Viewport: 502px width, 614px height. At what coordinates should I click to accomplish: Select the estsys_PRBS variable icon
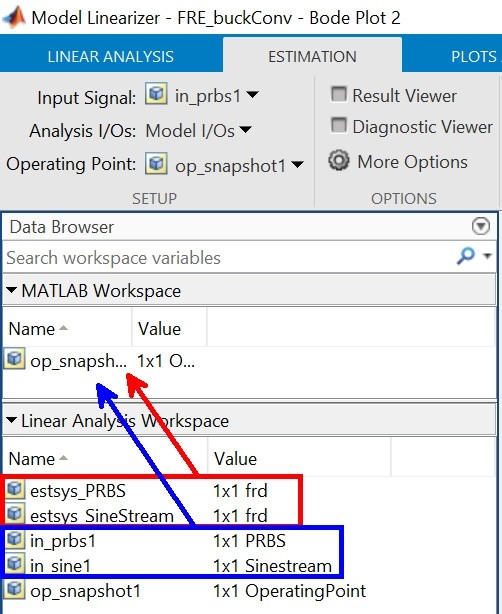[14, 489]
